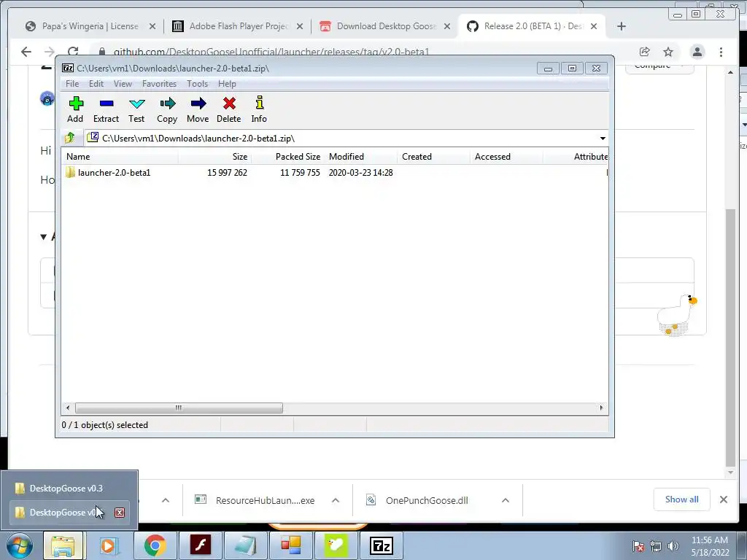Image resolution: width=747 pixels, height=560 pixels.
Task: Close the Adobe Flash Player tab
Action: click(300, 27)
